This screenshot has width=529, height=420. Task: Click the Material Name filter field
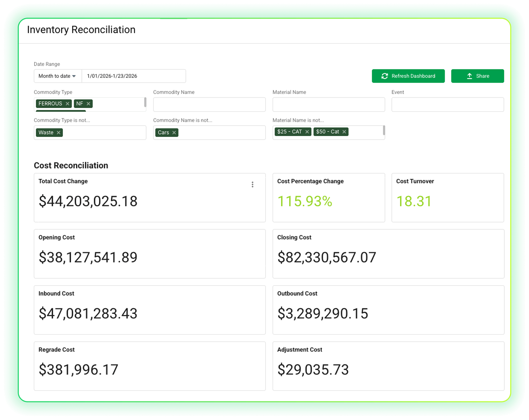[x=328, y=105]
